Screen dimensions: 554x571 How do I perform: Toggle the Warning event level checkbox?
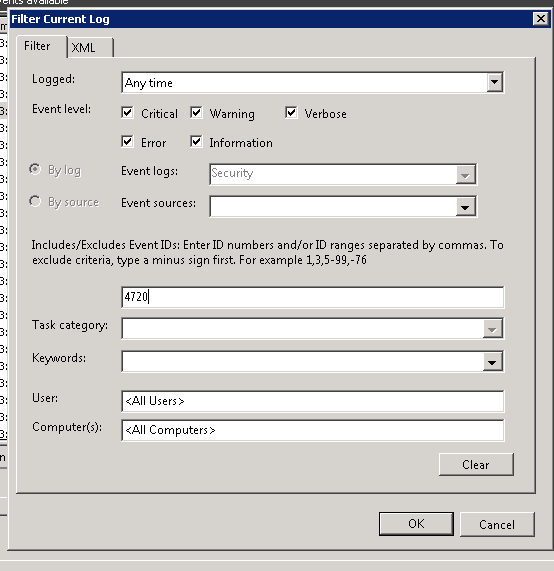coord(196,113)
